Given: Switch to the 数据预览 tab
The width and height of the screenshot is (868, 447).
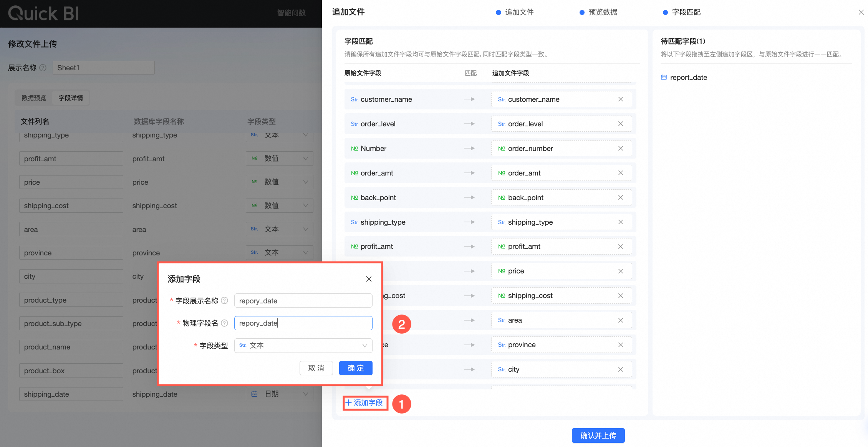Looking at the screenshot, I should pyautogui.click(x=34, y=98).
